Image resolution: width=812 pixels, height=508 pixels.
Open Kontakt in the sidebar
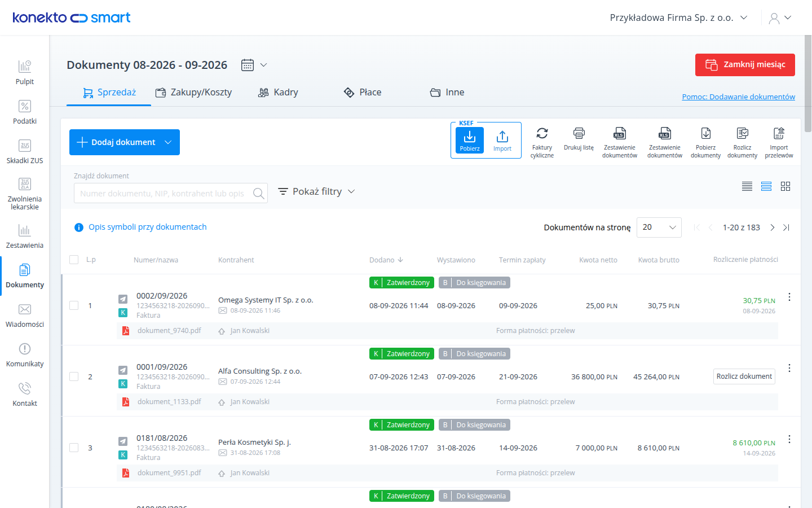click(x=25, y=395)
